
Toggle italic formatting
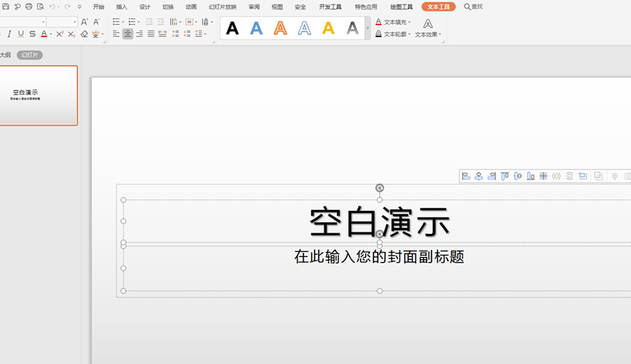click(9, 34)
